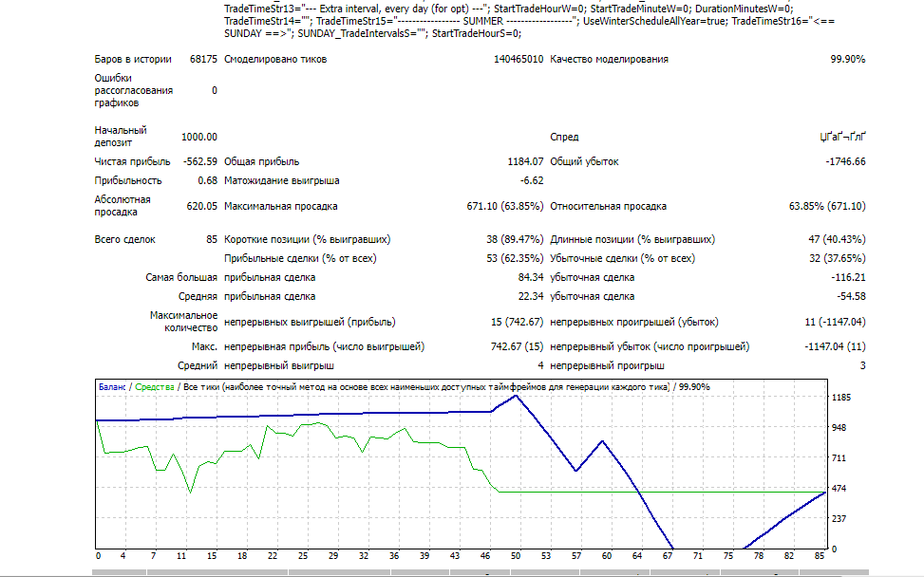Click the 'непрерывный выигрыш' label
The image size is (924, 577).
pyautogui.click(x=279, y=365)
